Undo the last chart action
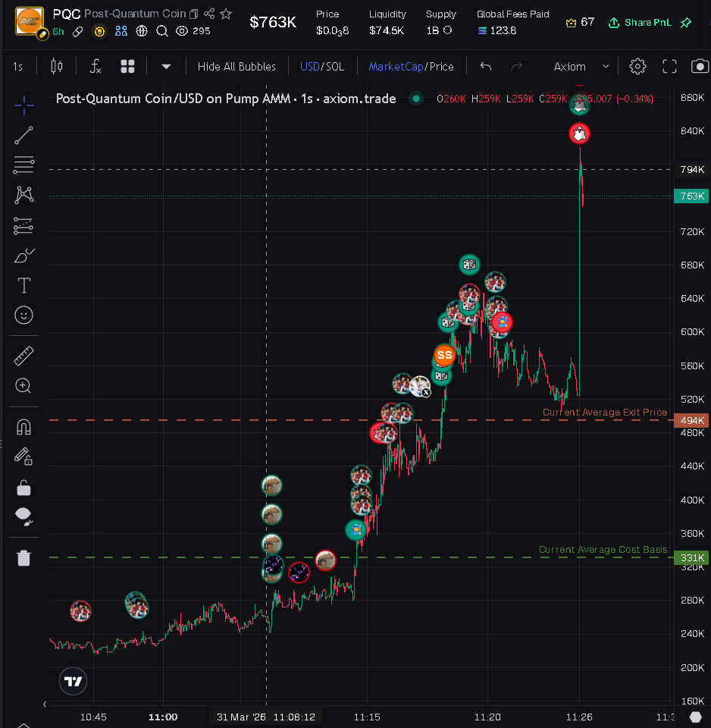Viewport: 711px width, 728px height. coord(485,67)
